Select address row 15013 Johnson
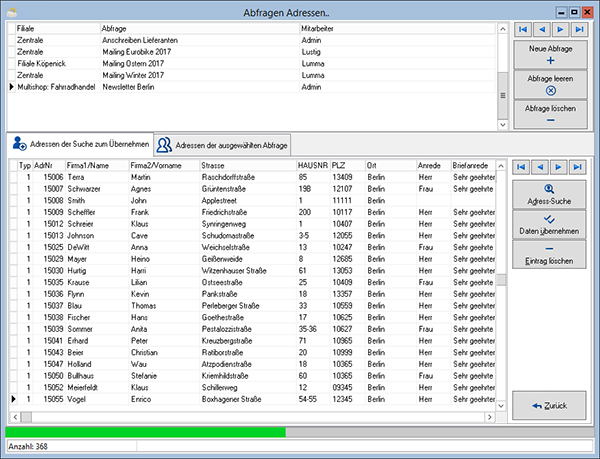Image resolution: width=600 pixels, height=459 pixels. pyautogui.click(x=253, y=236)
